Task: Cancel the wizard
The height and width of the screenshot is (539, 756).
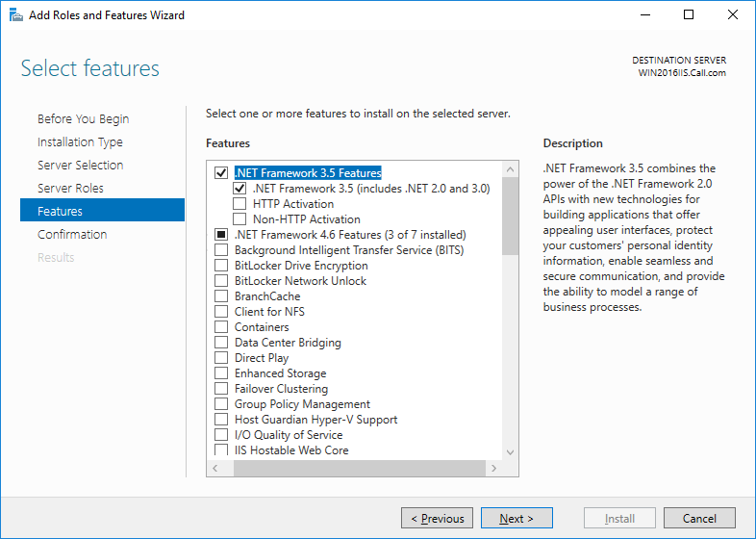Action: (x=699, y=518)
